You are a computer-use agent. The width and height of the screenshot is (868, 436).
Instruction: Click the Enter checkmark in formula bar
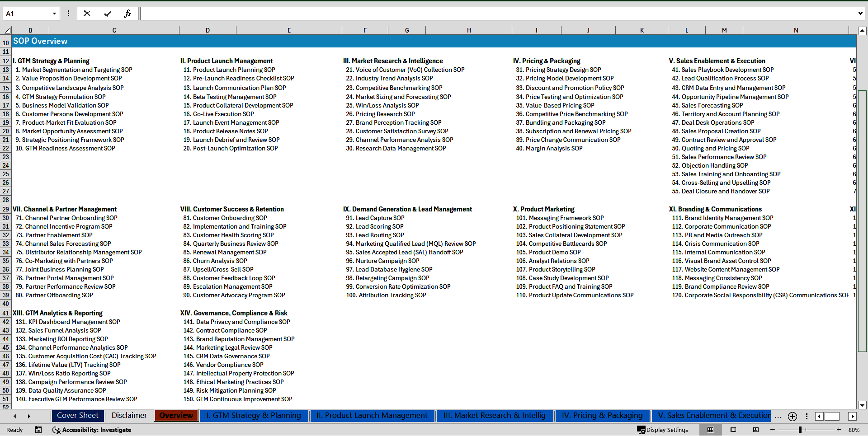108,14
